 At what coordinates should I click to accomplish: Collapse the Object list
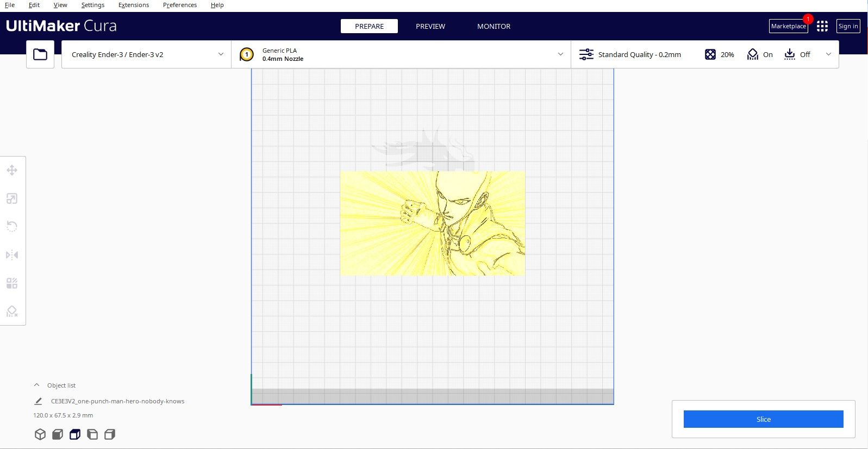click(x=36, y=385)
